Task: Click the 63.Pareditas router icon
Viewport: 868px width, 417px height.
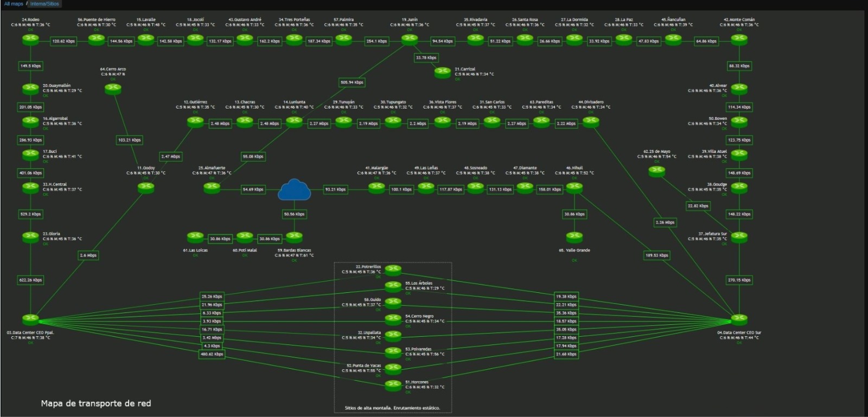Action: coord(541,122)
